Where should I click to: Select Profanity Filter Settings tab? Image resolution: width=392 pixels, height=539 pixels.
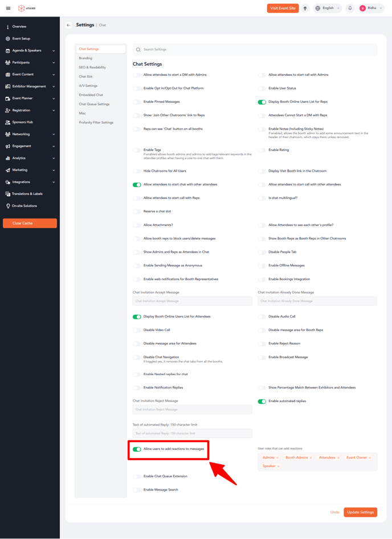96,123
